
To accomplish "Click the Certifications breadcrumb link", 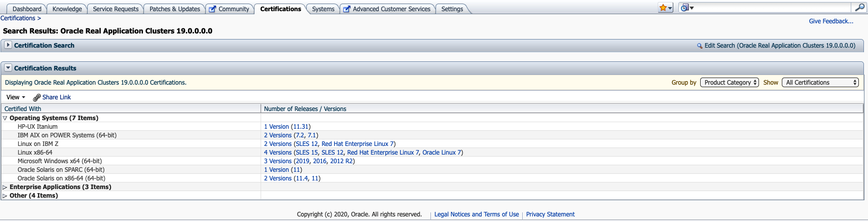I will (18, 18).
